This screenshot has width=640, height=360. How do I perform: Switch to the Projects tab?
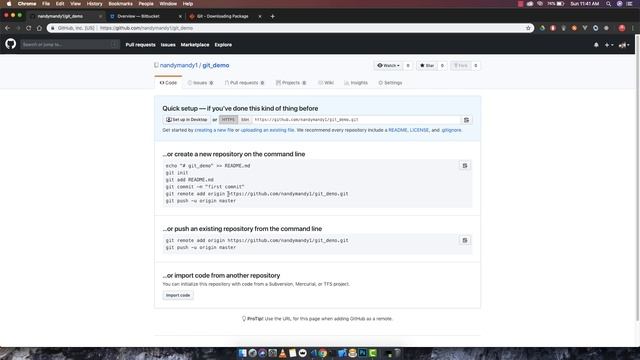click(x=291, y=83)
